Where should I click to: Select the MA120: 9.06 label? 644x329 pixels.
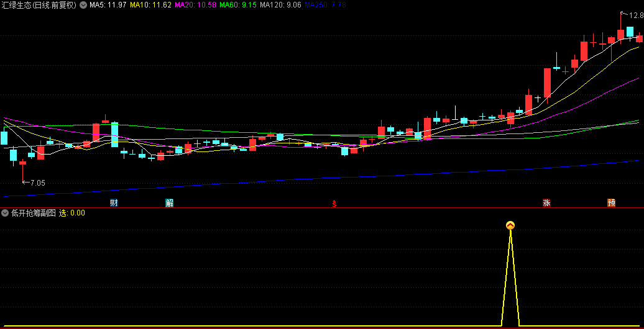coord(282,6)
